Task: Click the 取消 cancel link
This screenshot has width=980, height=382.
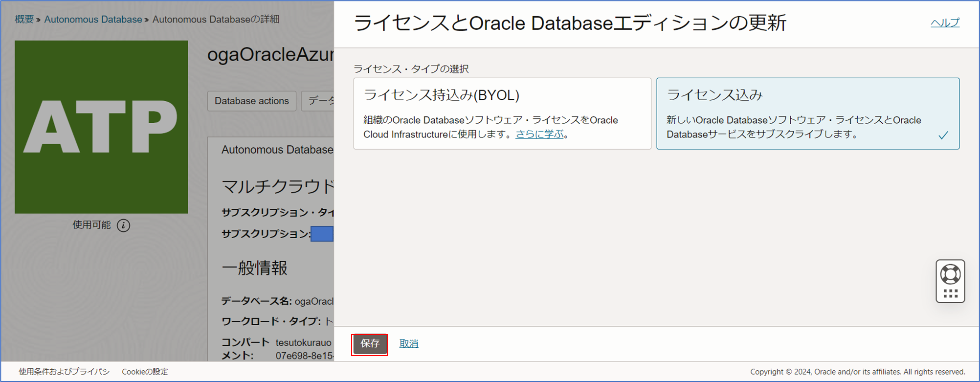Action: (x=409, y=344)
